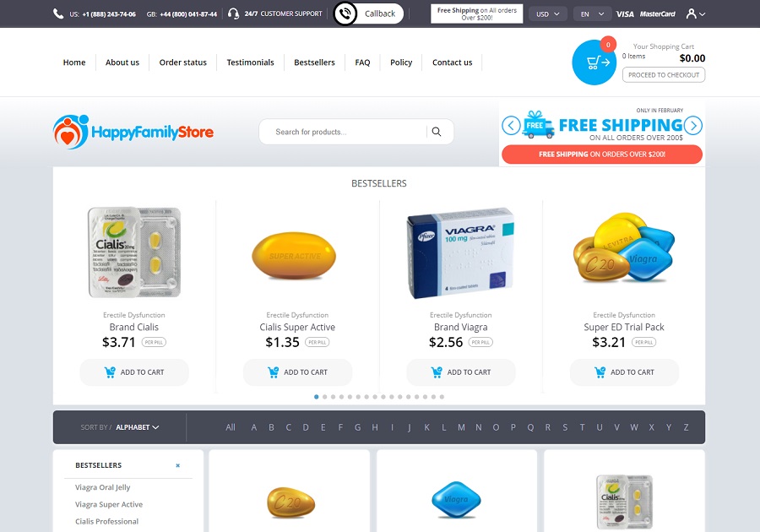Open the user account icon menu
This screenshot has height=532, width=760.
pyautogui.click(x=696, y=14)
